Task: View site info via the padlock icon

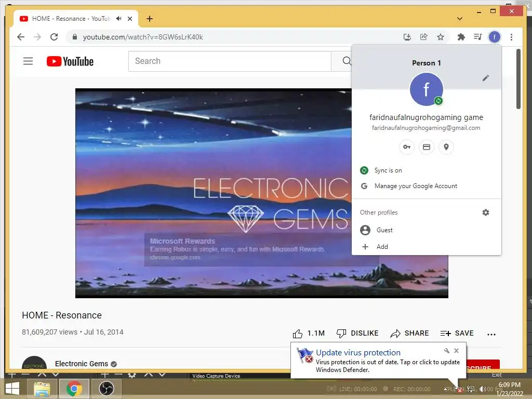Action: click(x=75, y=37)
